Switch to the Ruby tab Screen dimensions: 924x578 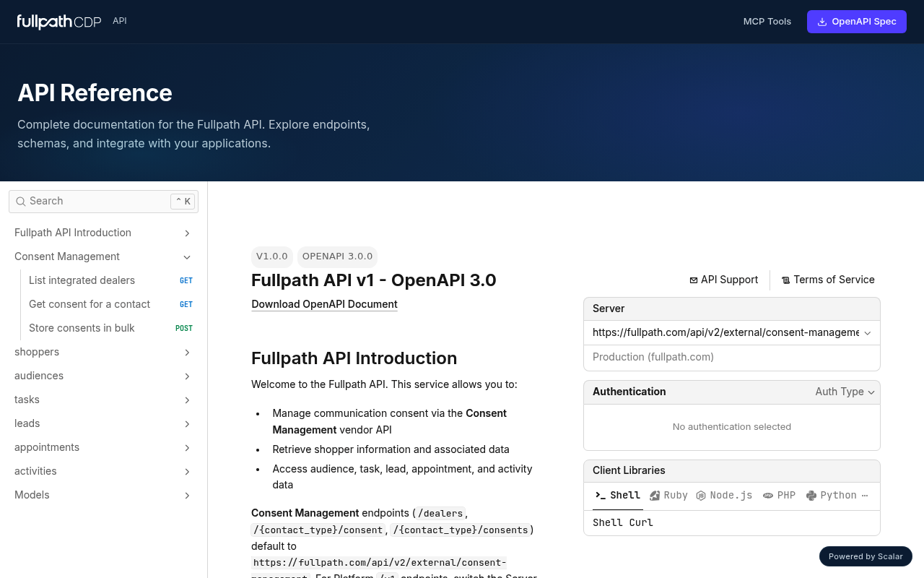tap(668, 496)
